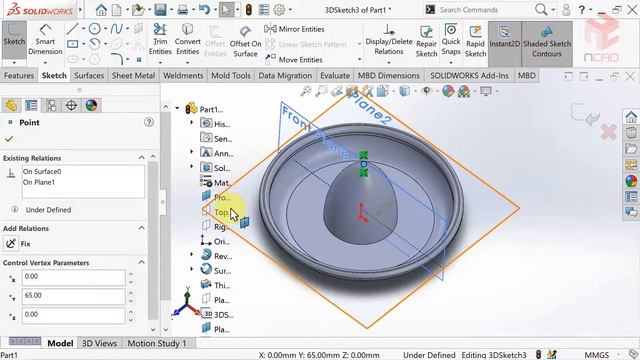Select the Smart Dimension tool

point(45,40)
